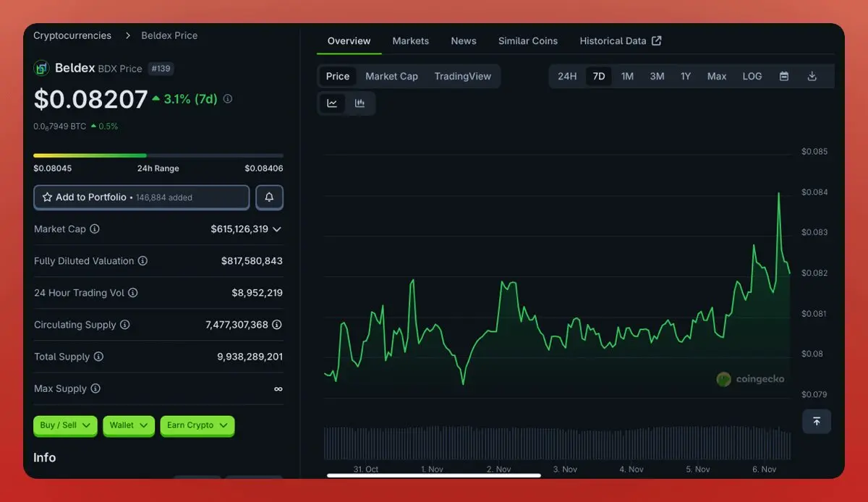Click the $615,126,319 market cap value

pyautogui.click(x=239, y=229)
